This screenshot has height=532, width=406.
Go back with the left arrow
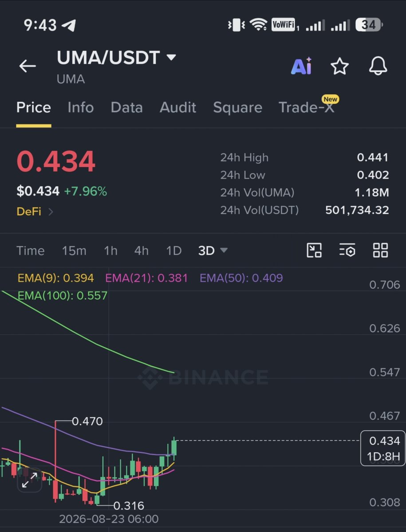[x=28, y=66]
